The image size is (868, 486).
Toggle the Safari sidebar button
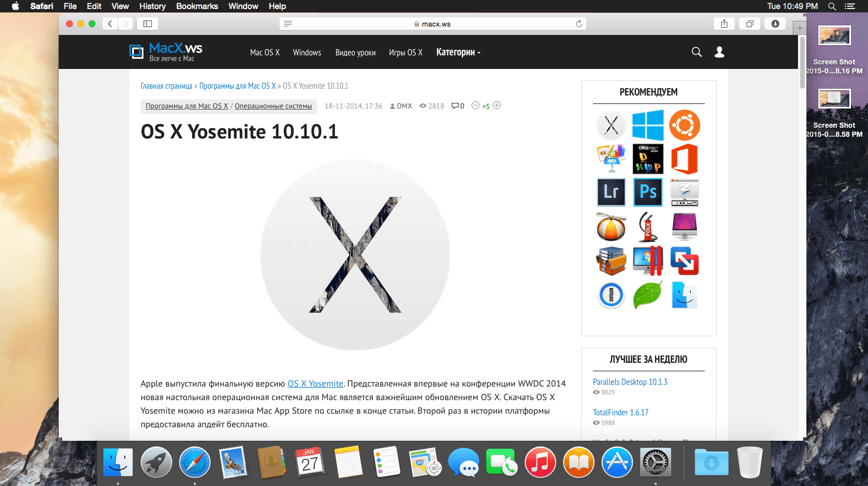(x=147, y=24)
